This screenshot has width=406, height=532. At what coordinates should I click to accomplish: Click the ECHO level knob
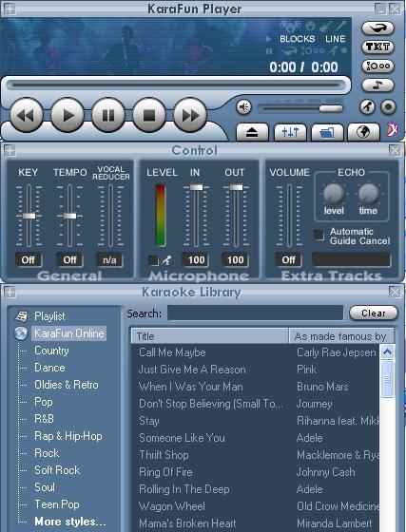tap(334, 194)
